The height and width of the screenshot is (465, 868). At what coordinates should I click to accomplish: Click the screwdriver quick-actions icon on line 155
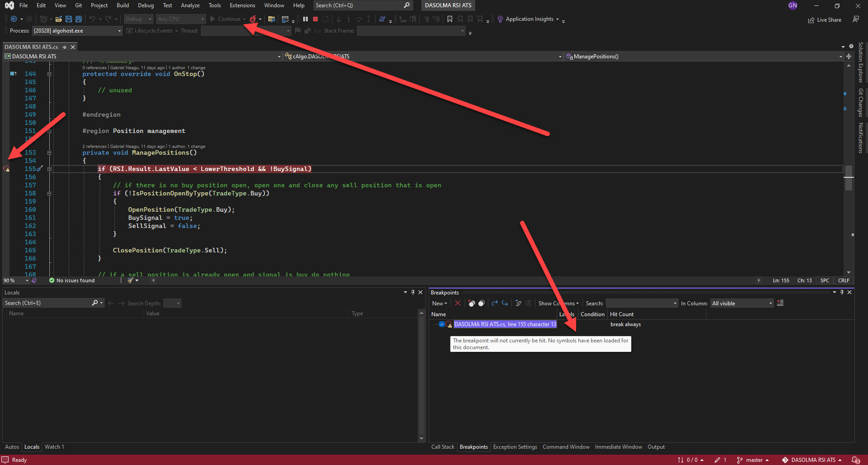(x=40, y=169)
